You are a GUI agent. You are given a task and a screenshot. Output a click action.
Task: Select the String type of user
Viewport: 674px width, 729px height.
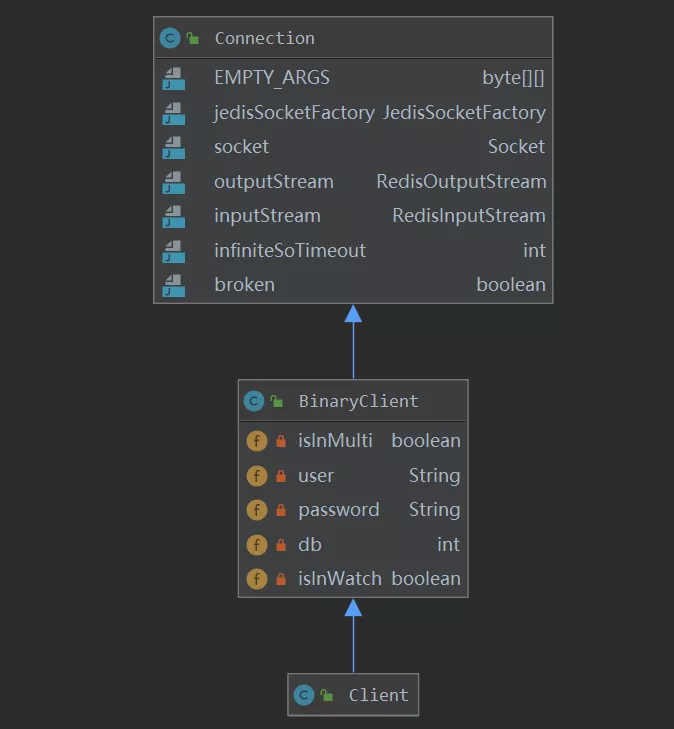tap(435, 476)
